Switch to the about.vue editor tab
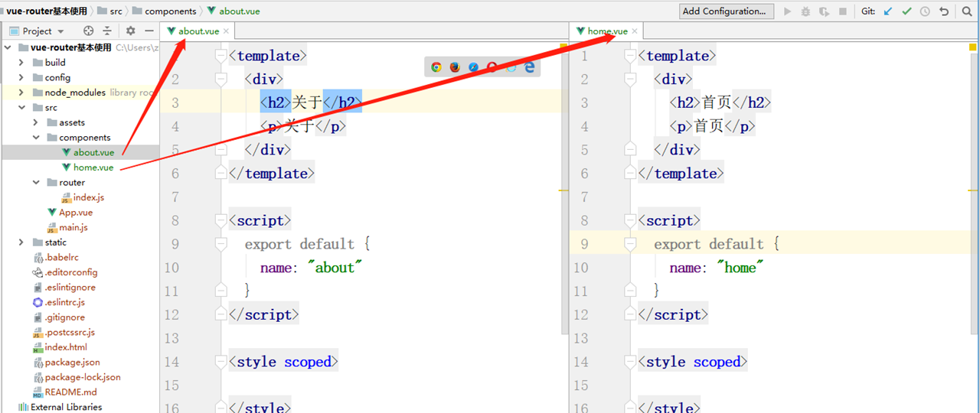 (198, 31)
